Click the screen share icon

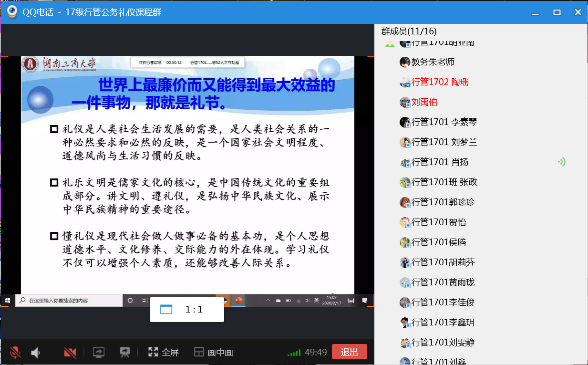(99, 353)
